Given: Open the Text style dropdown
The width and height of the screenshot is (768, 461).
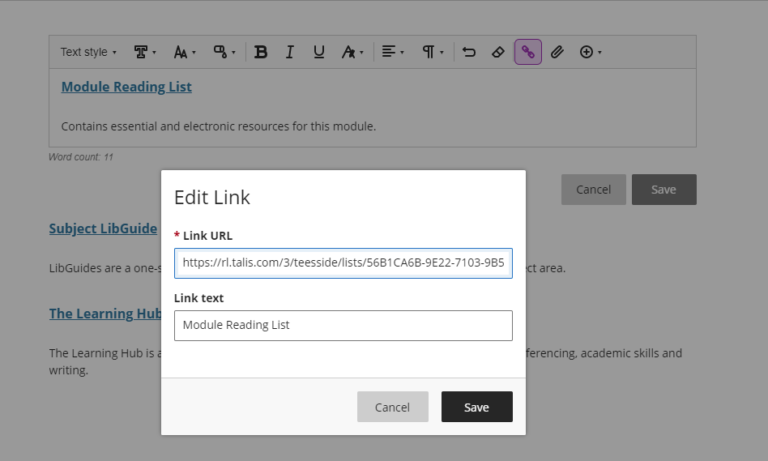Looking at the screenshot, I should tap(89, 52).
